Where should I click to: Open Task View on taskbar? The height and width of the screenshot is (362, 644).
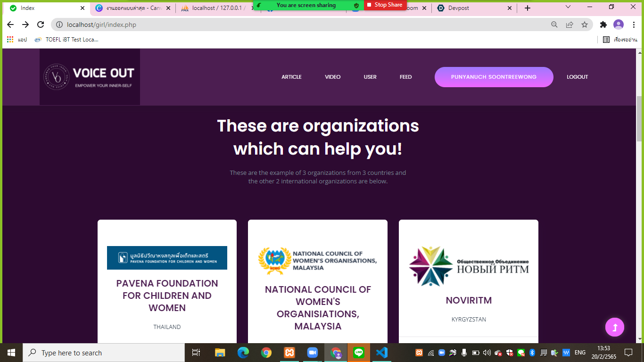196,353
